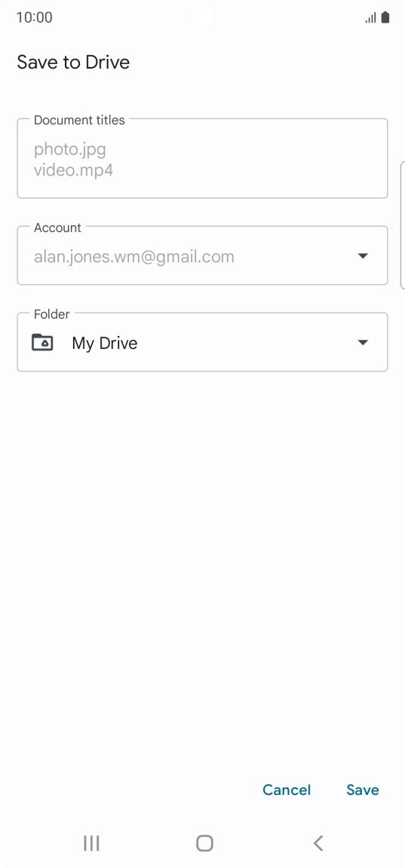Tap the clock showing 10:00

coord(35,18)
